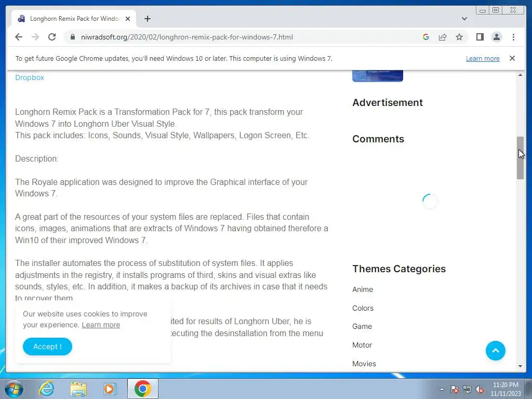The height and width of the screenshot is (399, 532).
Task: Click the Description: text line
Action: coord(37,159)
